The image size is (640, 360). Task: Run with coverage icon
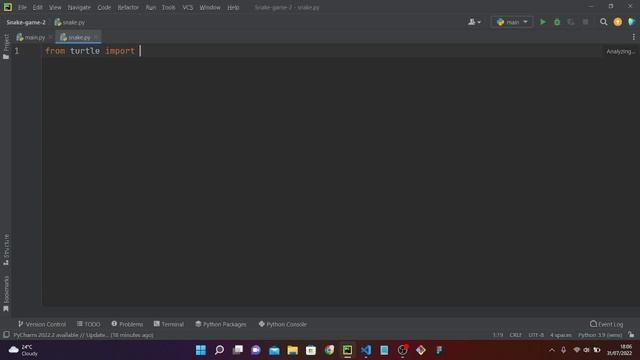pyautogui.click(x=571, y=22)
